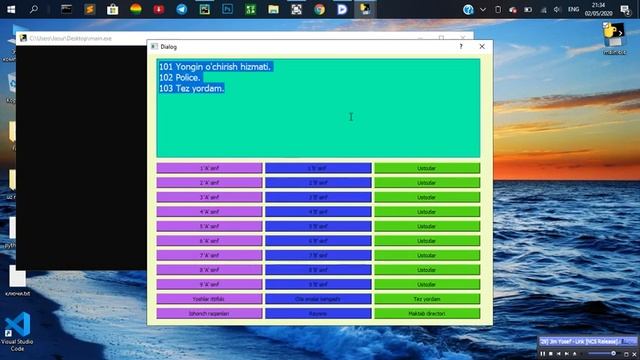The image size is (640, 360).
Task: Click the blue 9 'B' sinf button
Action: [x=318, y=284]
